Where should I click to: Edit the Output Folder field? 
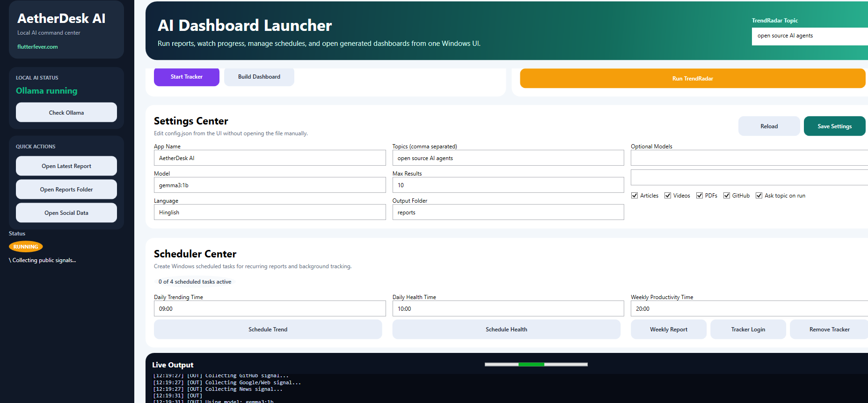pyautogui.click(x=508, y=212)
